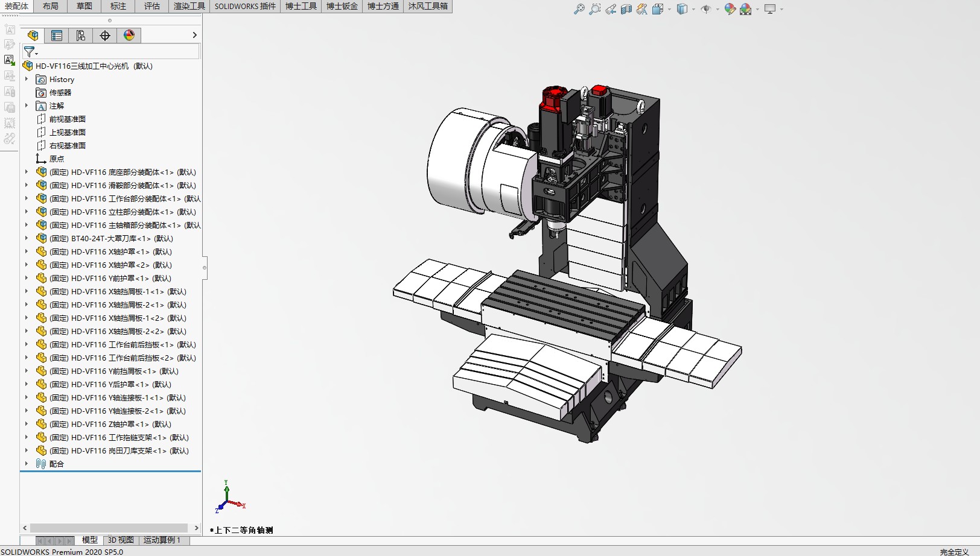Select the root assembly HD-VF116三线加工中心光机
Screen dimensions: 980x556
click(94, 66)
